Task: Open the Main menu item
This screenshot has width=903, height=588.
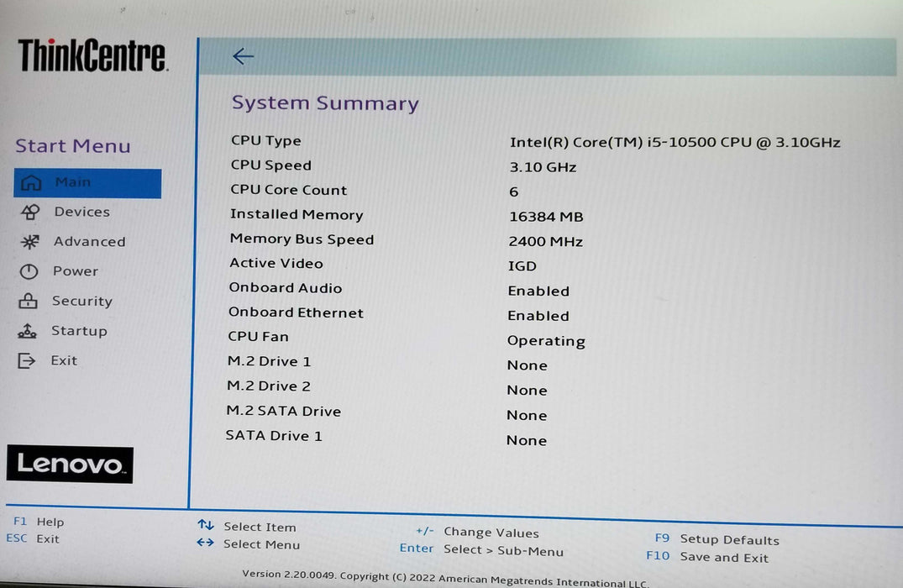Action: (x=87, y=183)
